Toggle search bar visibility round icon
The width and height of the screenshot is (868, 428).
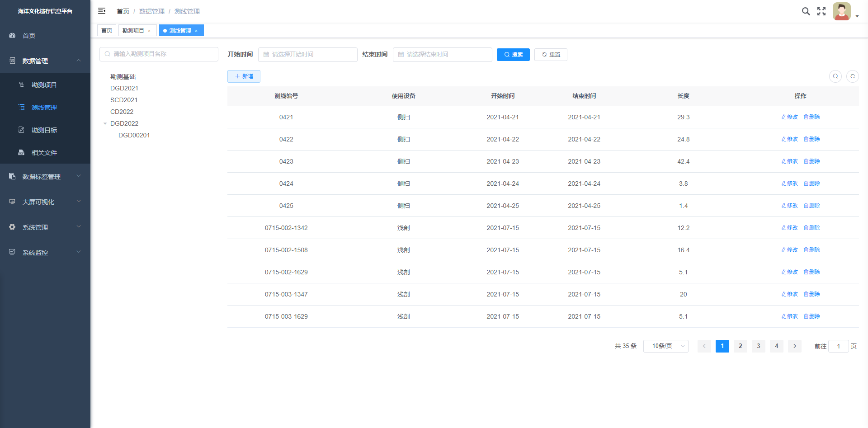[835, 76]
